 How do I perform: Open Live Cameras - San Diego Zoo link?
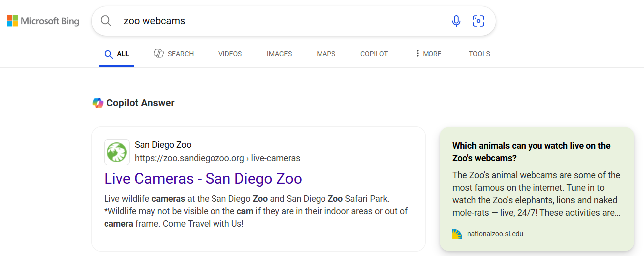point(203,178)
